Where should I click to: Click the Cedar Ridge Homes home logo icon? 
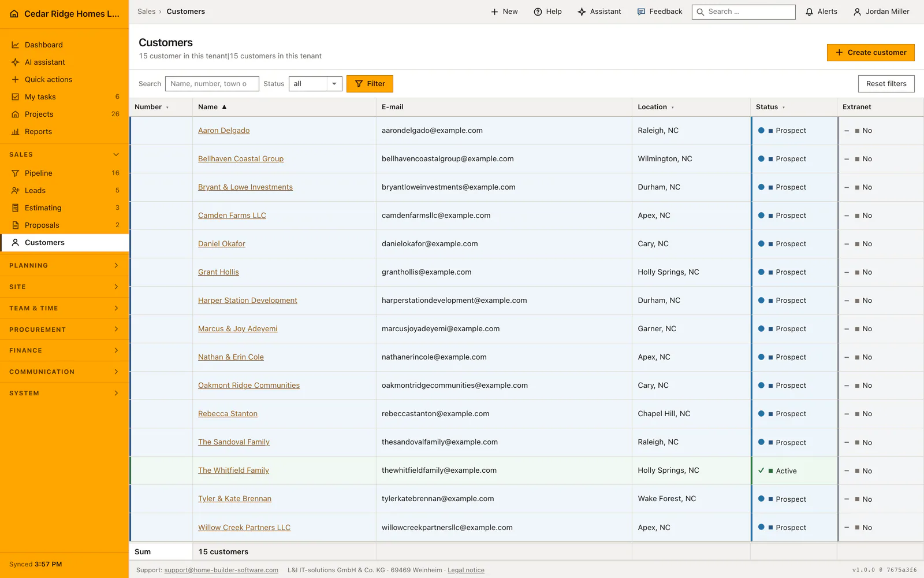point(14,14)
